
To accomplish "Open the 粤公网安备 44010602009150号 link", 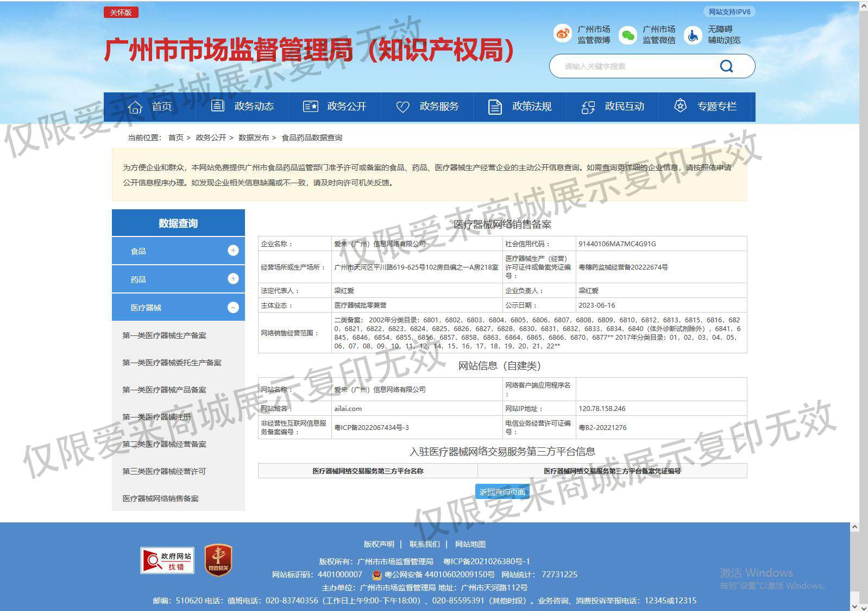I will (x=439, y=575).
